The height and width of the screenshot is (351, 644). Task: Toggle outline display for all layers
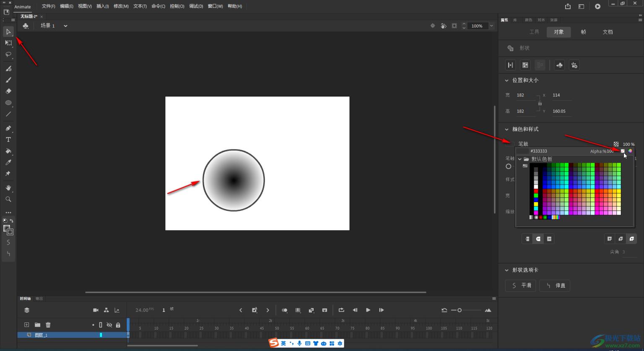(101, 325)
